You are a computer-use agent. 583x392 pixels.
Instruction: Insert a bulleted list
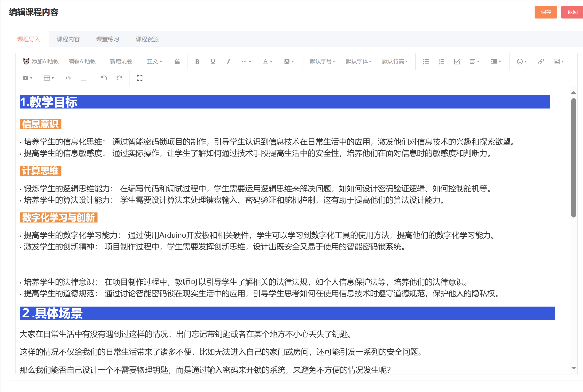click(x=426, y=61)
